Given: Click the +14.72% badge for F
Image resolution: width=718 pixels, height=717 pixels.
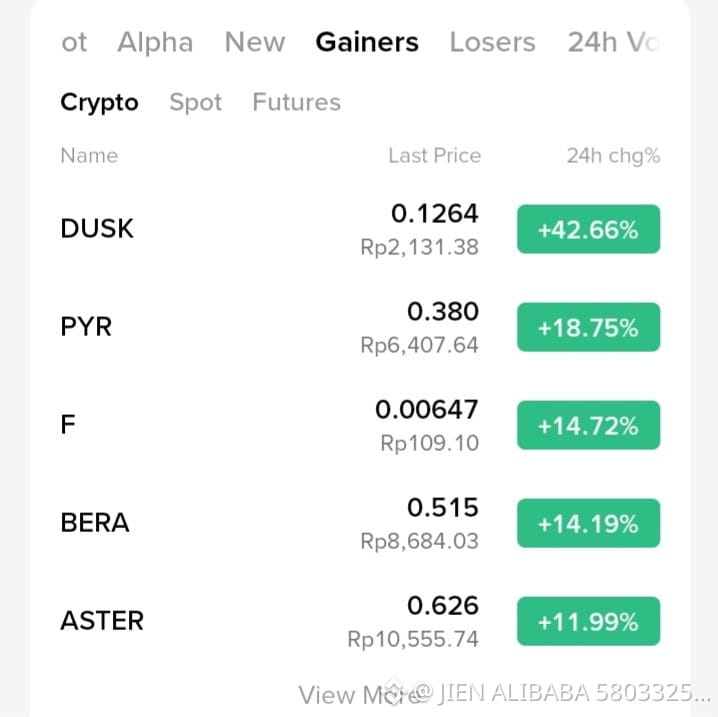Looking at the screenshot, I should (x=588, y=425).
